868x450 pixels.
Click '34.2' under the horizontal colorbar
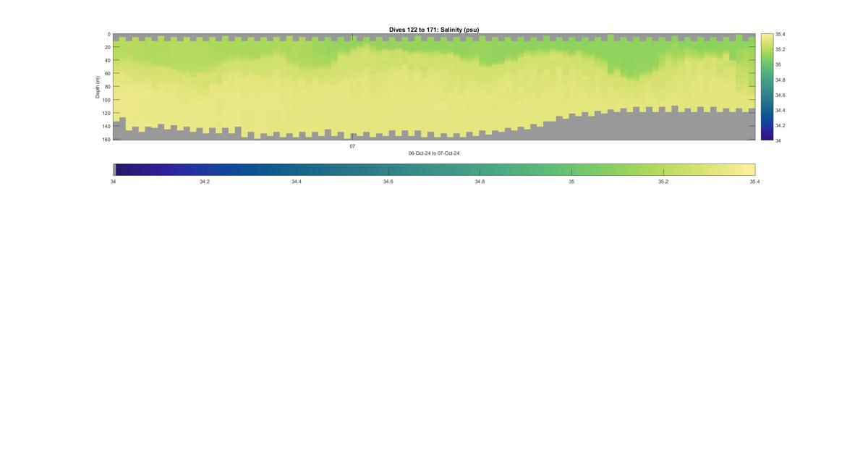(205, 182)
